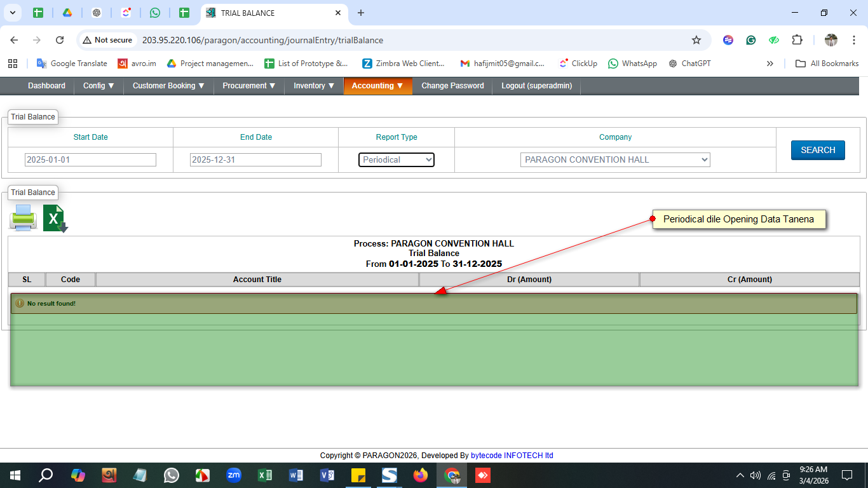Viewport: 868px width, 488px height.
Task: Click the Dr (Amount) column header
Action: [x=529, y=280]
